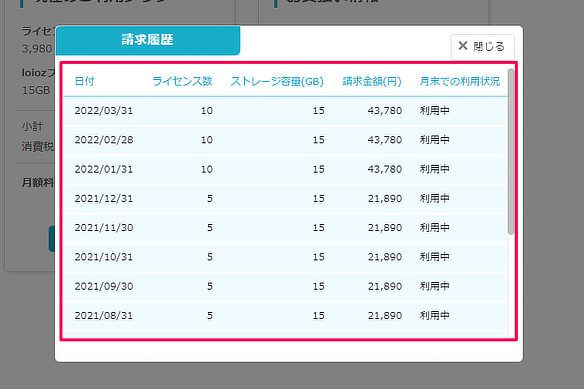Click 小計 label in the background page

[x=32, y=127]
